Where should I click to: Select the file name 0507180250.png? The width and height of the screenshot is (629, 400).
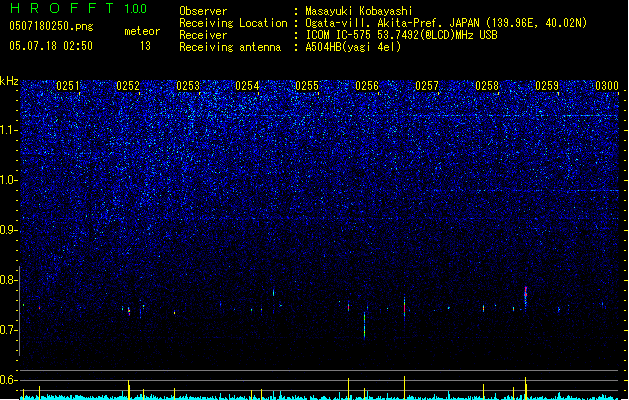click(51, 26)
